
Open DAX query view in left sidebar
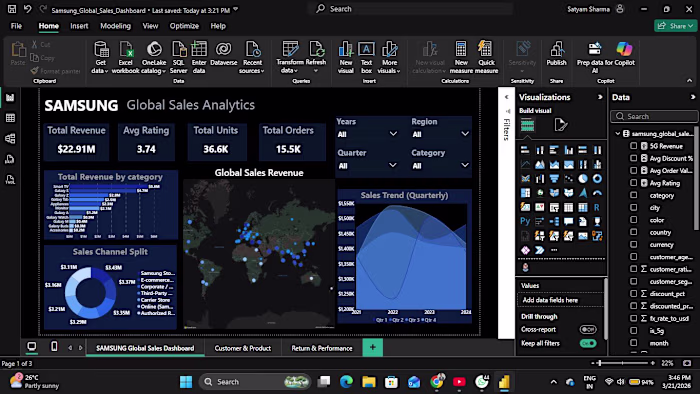(10, 159)
